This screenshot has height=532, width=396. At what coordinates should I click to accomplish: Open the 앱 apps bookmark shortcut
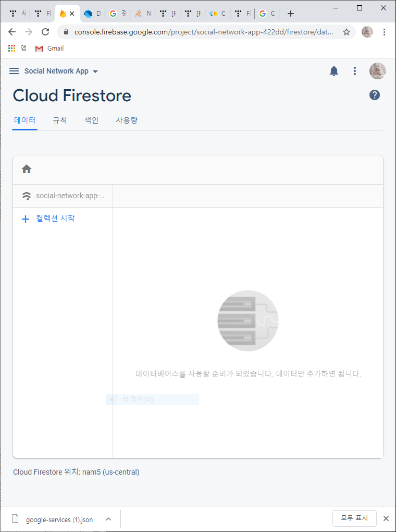click(x=17, y=49)
